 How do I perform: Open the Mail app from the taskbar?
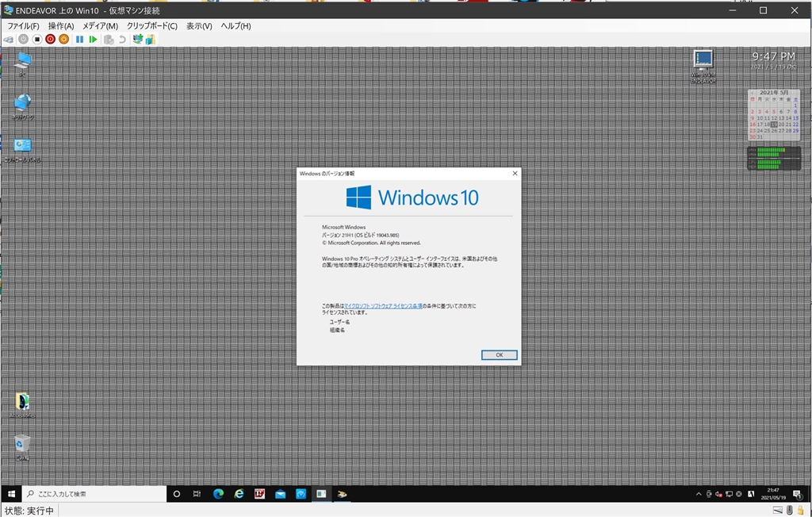(x=280, y=494)
